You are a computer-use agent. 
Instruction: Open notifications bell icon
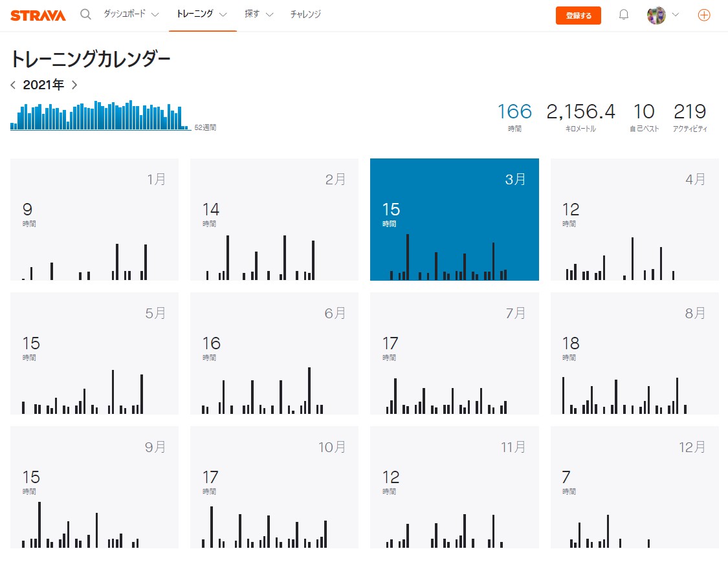click(624, 15)
